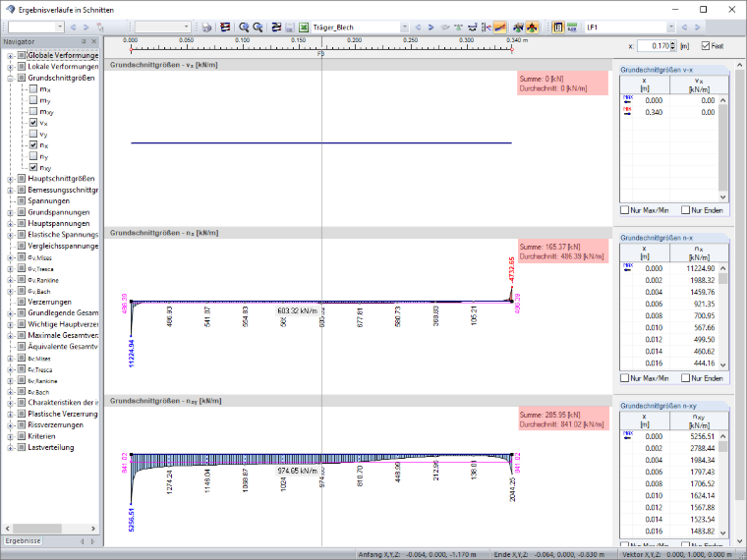
Task: Select Verzerrungen in the Navigator tree
Action: [49, 302]
